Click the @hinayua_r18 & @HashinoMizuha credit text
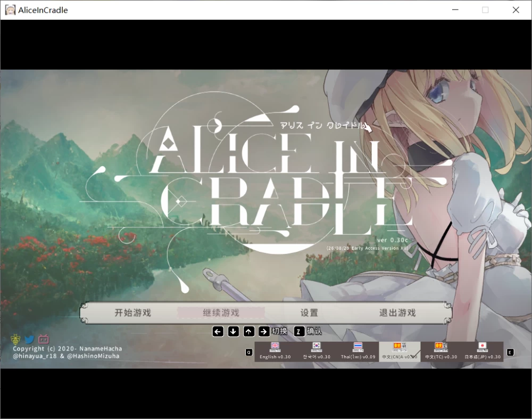Image resolution: width=532 pixels, height=419 pixels. click(x=66, y=356)
